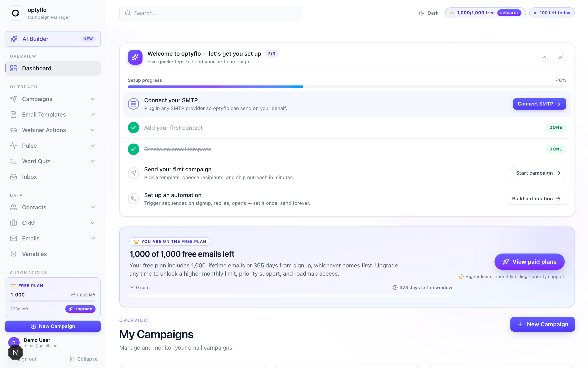Click the optyflo logo icon

pos(16,13)
